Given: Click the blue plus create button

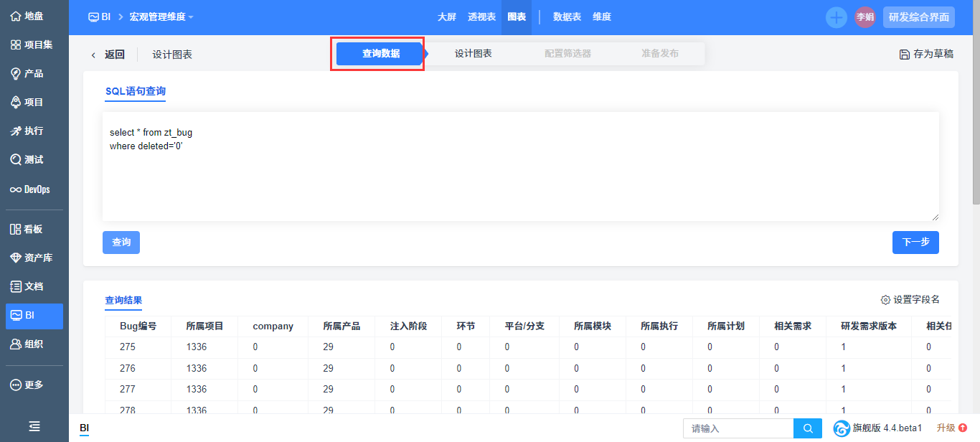Looking at the screenshot, I should (x=836, y=17).
